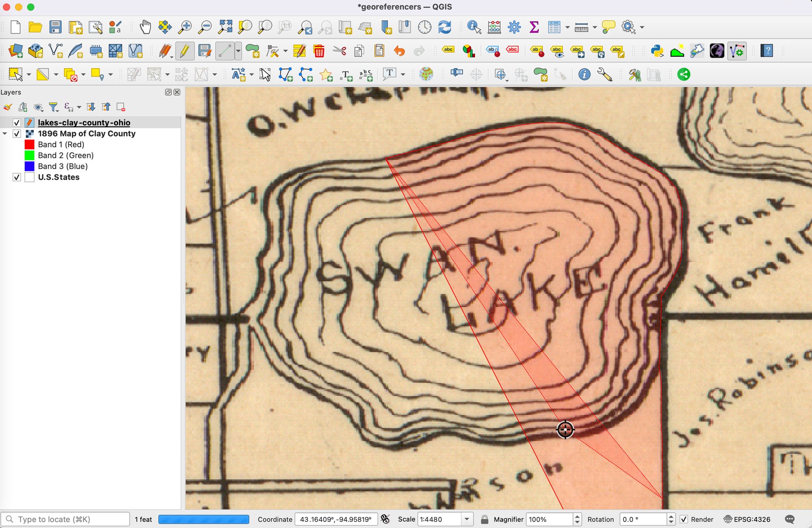This screenshot has width=812, height=528.
Task: Expand the 1896 Map of Clay County layer
Action: click(x=5, y=134)
